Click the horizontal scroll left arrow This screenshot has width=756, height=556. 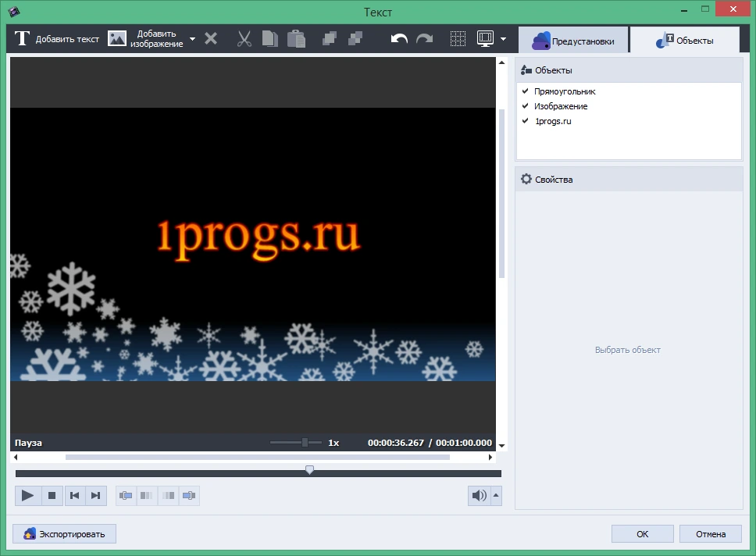(16, 457)
